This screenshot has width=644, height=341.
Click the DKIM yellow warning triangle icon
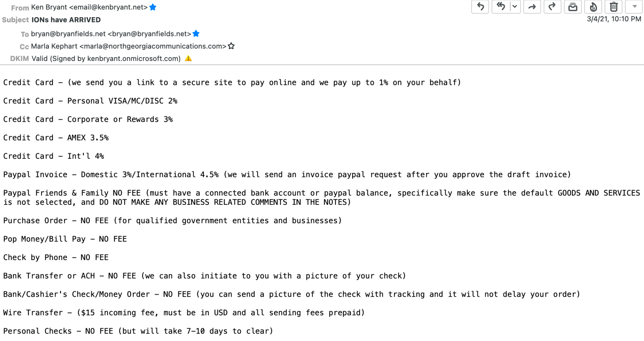pos(189,58)
